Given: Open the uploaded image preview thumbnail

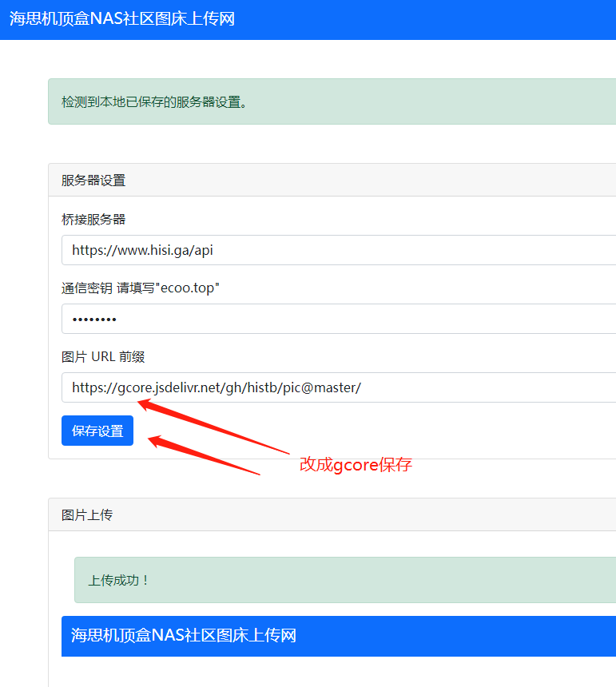Looking at the screenshot, I should 339,651.
